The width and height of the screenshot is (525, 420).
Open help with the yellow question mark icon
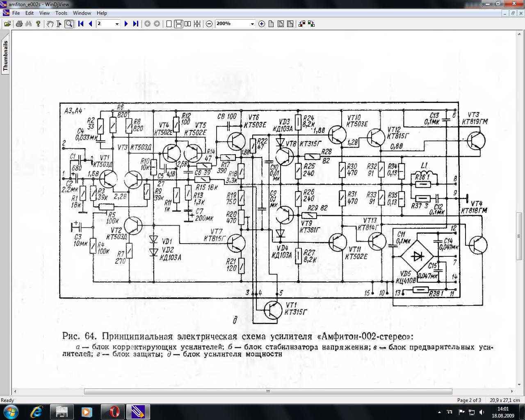point(38,24)
